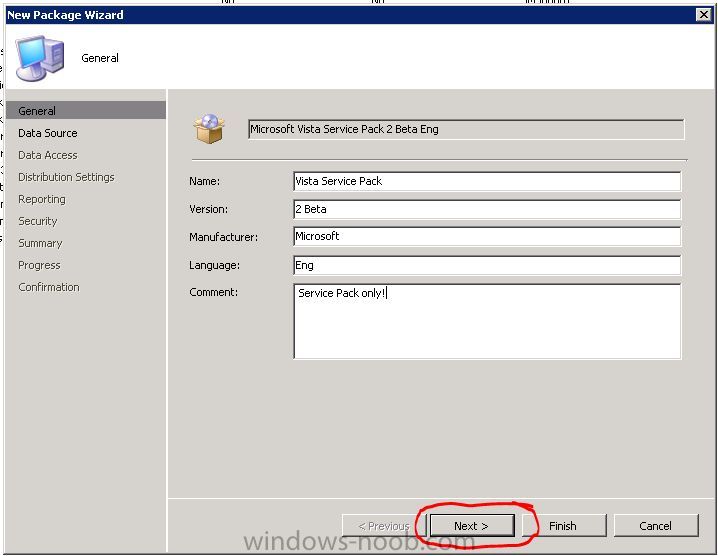
Task: Click the package box icon beside title
Action: click(x=209, y=129)
